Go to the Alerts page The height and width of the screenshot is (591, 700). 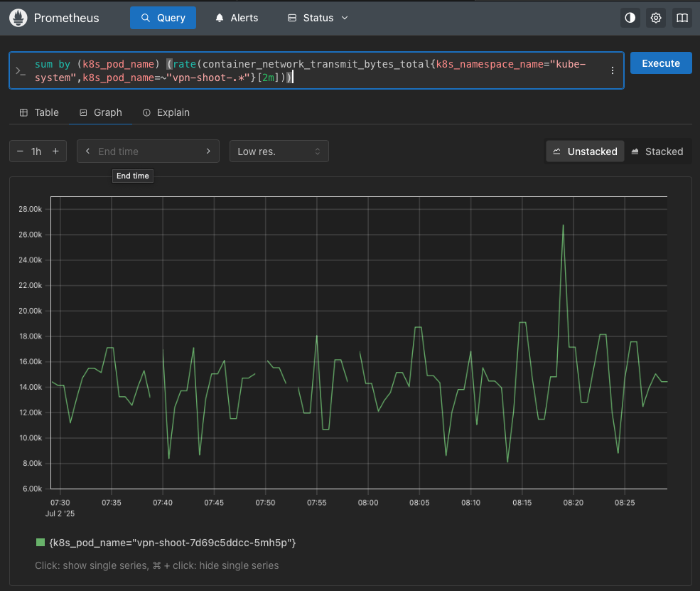click(237, 18)
